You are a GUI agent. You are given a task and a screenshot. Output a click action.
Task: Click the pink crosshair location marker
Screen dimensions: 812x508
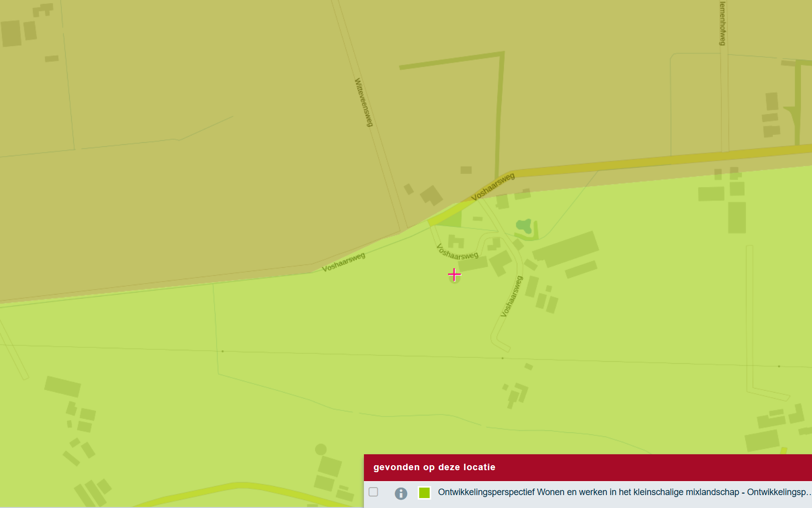[x=455, y=274]
